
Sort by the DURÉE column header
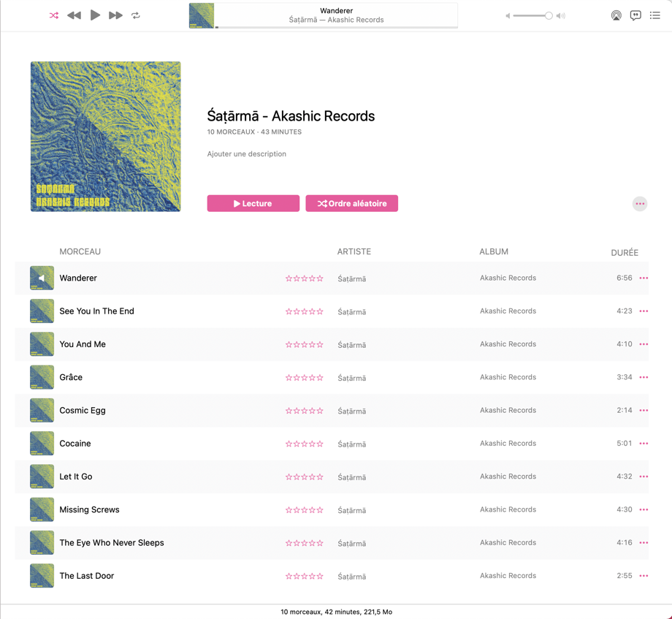point(624,252)
